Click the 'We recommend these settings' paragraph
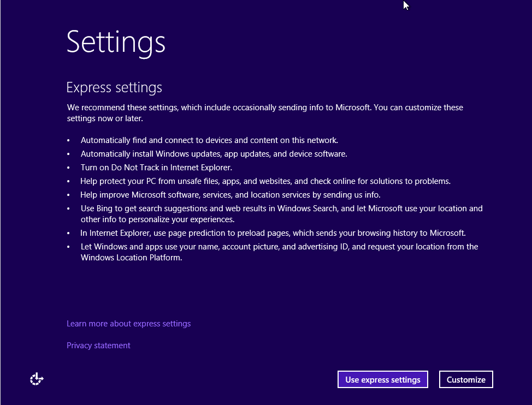 [x=265, y=112]
